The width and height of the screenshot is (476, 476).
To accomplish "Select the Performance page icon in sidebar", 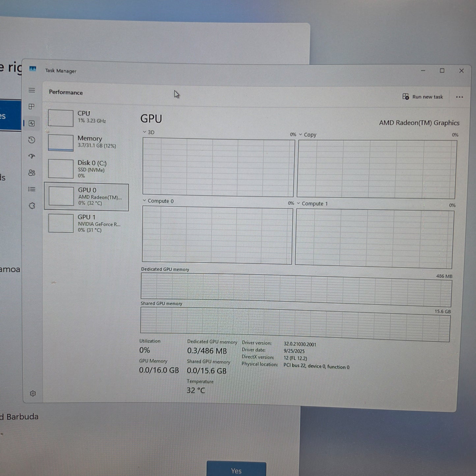I will tap(32, 123).
